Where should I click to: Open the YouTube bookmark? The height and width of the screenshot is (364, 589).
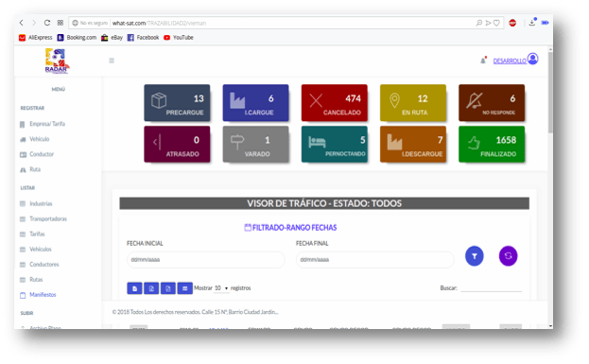point(179,38)
